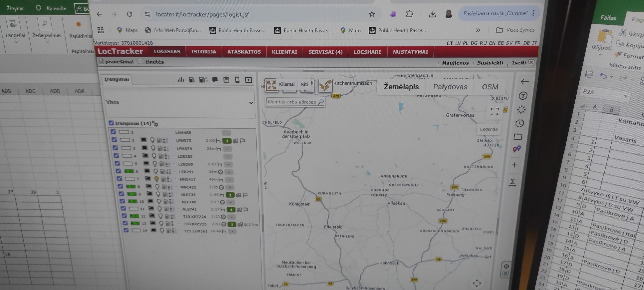
Task: Click the fuel pump icon in devices toolbar
Action: [192, 80]
